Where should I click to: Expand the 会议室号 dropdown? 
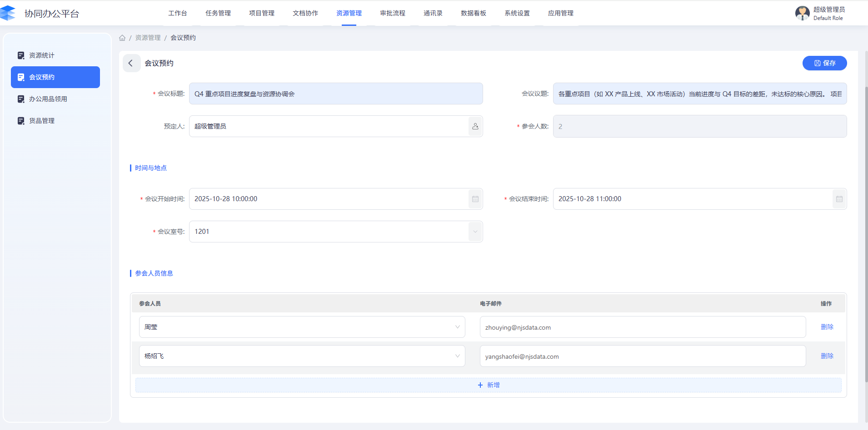point(475,232)
